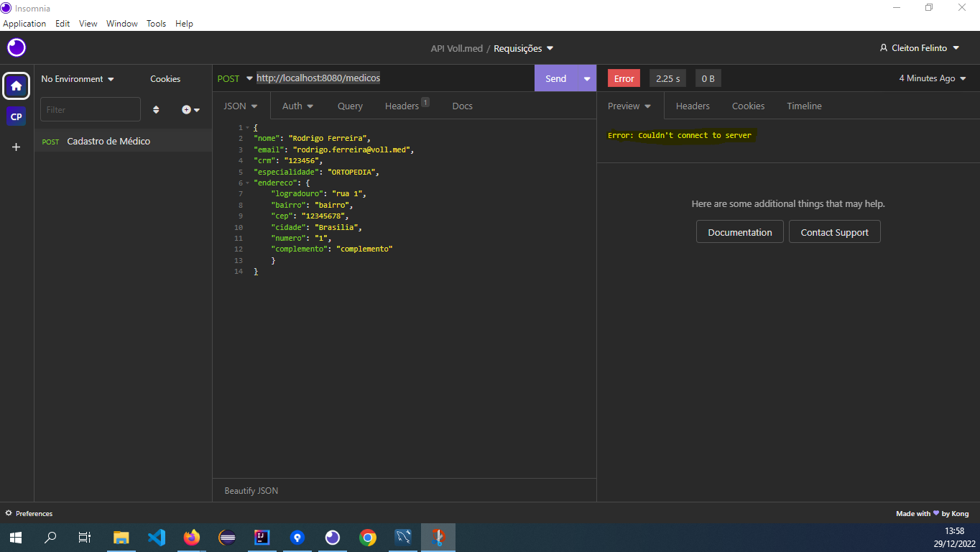Image resolution: width=980 pixels, height=552 pixels.
Task: Open the View menu
Action: pyautogui.click(x=88, y=24)
